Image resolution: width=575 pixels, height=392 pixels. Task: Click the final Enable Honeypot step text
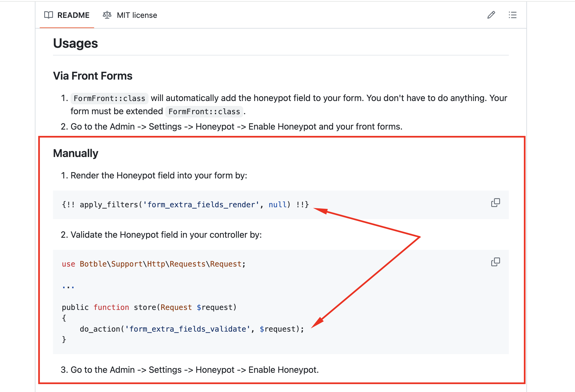[x=194, y=370]
